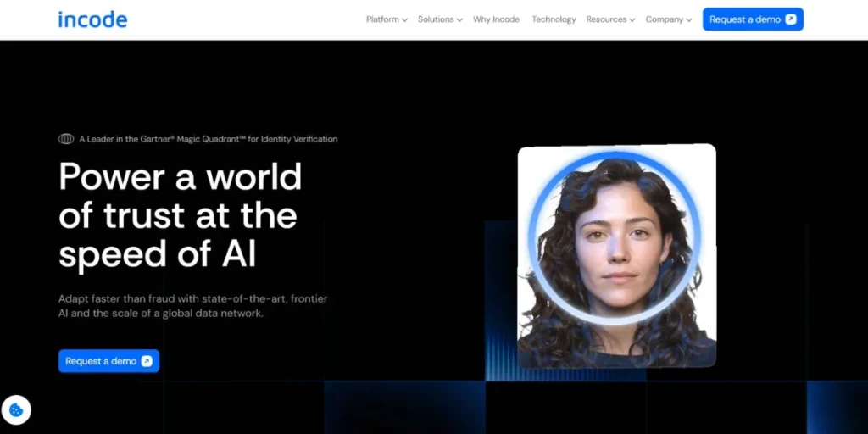Expand the Resources dropdown menu
868x434 pixels.
pyautogui.click(x=610, y=19)
